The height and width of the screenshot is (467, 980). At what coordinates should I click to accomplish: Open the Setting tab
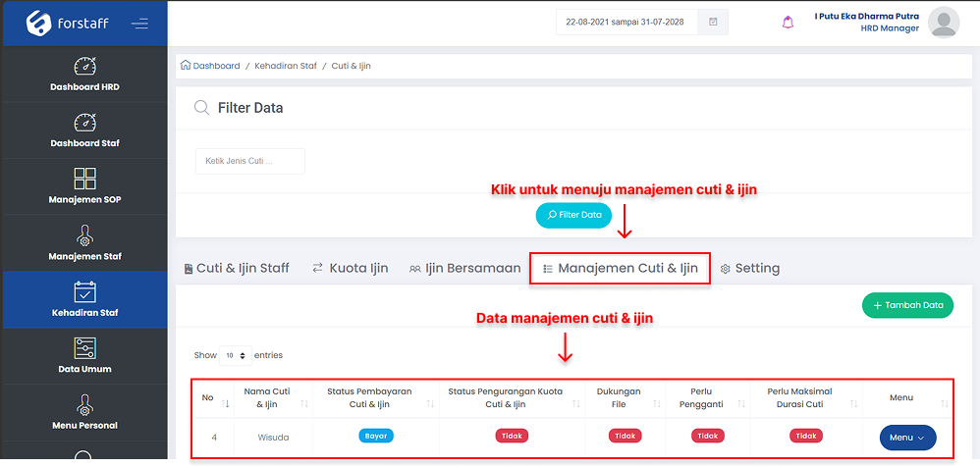(x=750, y=269)
